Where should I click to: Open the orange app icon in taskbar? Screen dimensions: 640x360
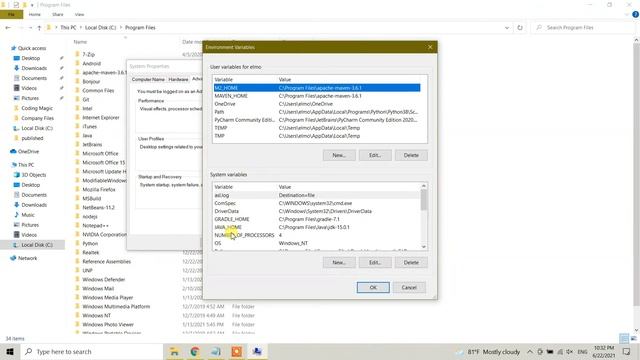pyautogui.click(x=237, y=351)
